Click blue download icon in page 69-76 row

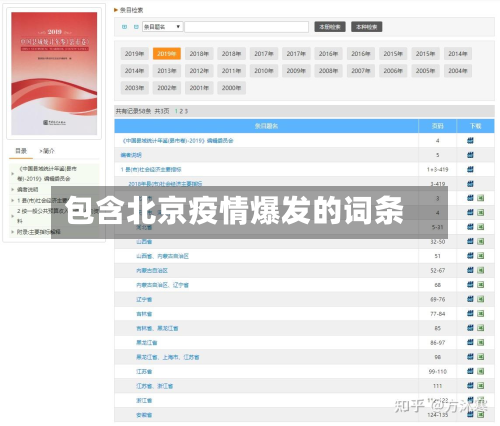pos(470,299)
